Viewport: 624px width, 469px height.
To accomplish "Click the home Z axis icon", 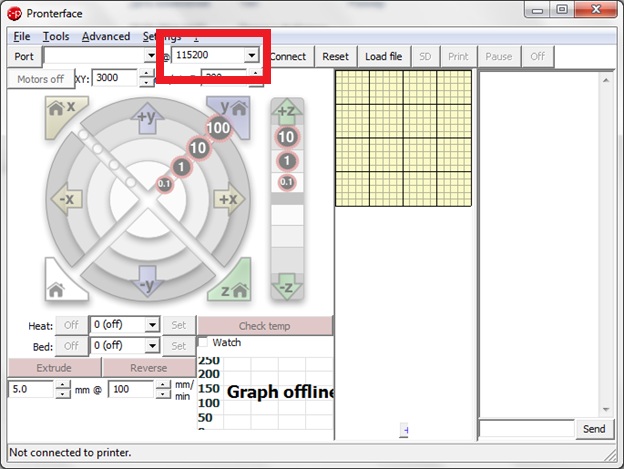I will tap(231, 284).
